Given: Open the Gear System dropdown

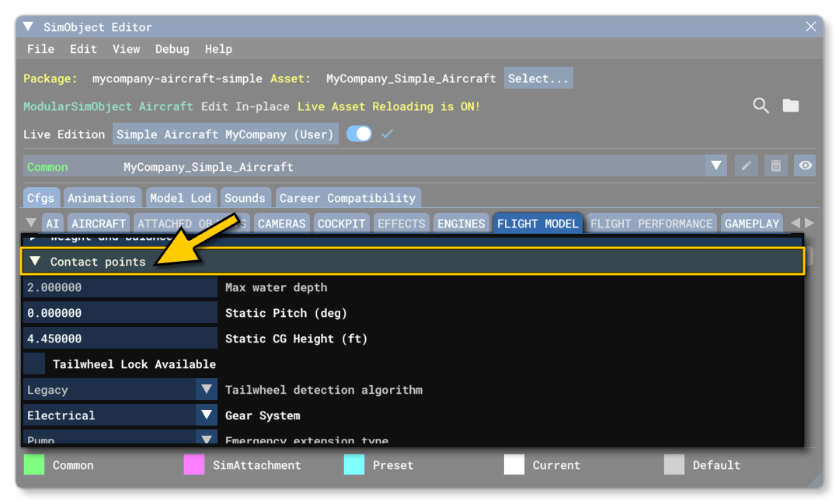Looking at the screenshot, I should [x=206, y=415].
